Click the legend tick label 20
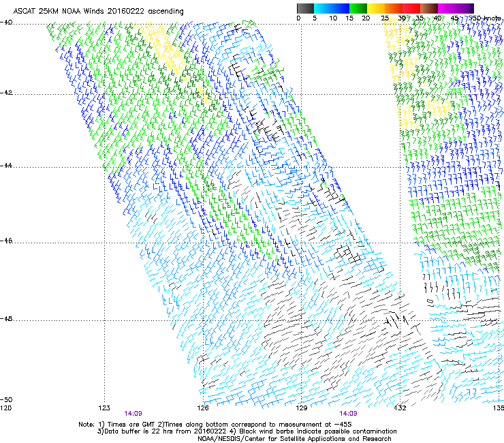This screenshot has height=443, width=504. pyautogui.click(x=366, y=18)
